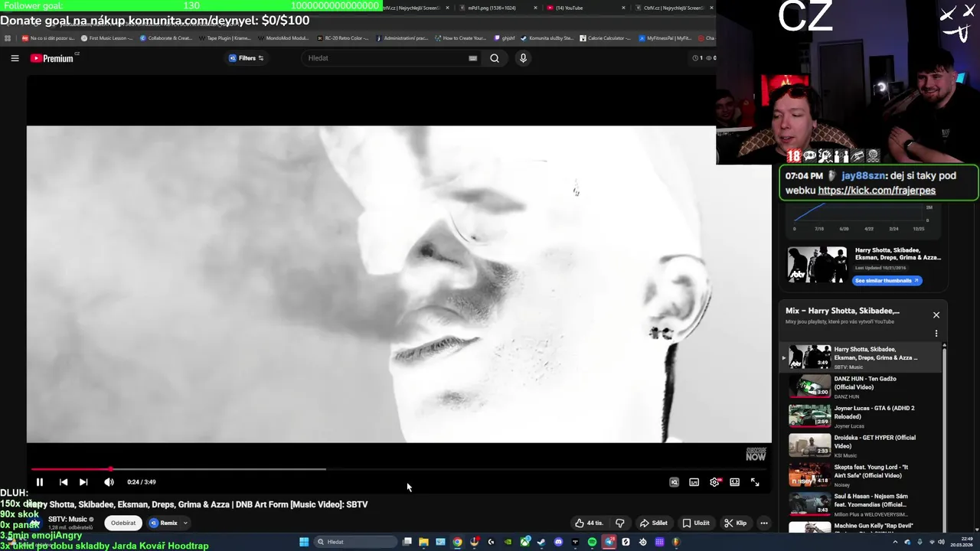Select Machine Gun Kelly Rap Devil item

pos(861,527)
